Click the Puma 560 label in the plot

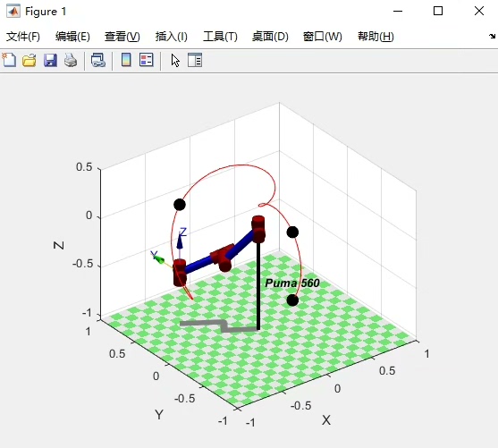292,283
